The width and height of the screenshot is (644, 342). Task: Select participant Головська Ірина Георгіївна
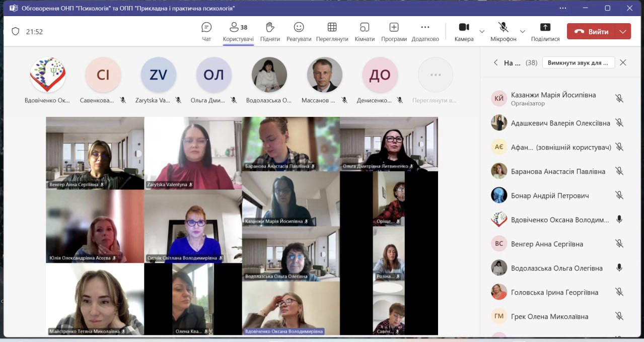tap(558, 292)
